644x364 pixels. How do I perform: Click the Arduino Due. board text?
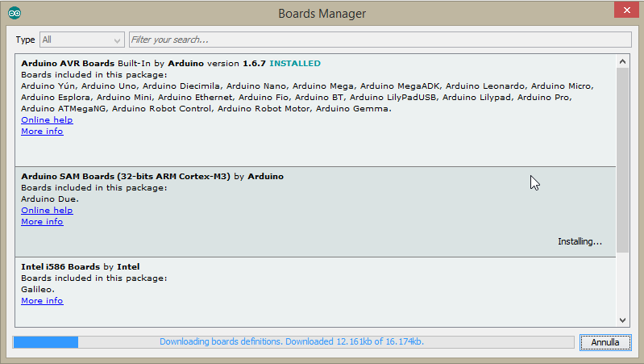[x=50, y=199]
